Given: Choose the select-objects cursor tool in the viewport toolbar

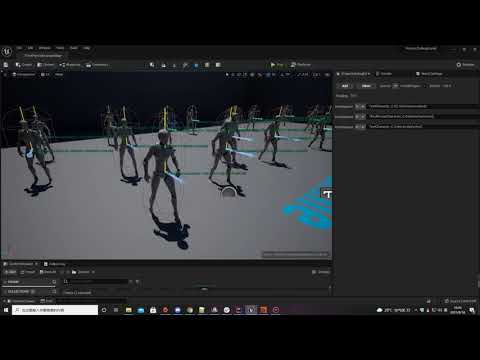Looking at the screenshot, I should pyautogui.click(x=227, y=75).
